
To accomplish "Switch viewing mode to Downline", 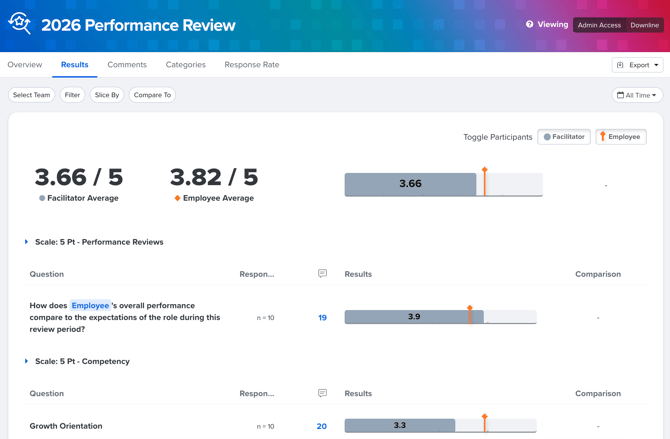I will (x=644, y=25).
